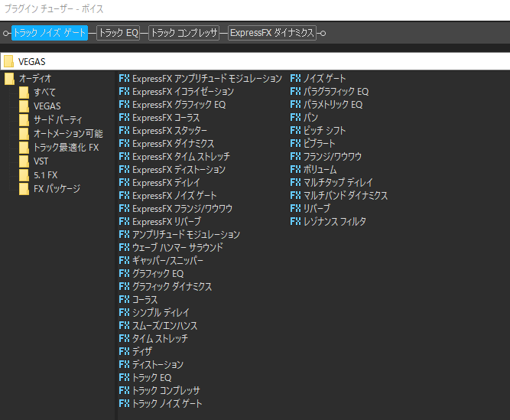
Task: Click folder icon beside VEGAS path
Action: (x=8, y=61)
